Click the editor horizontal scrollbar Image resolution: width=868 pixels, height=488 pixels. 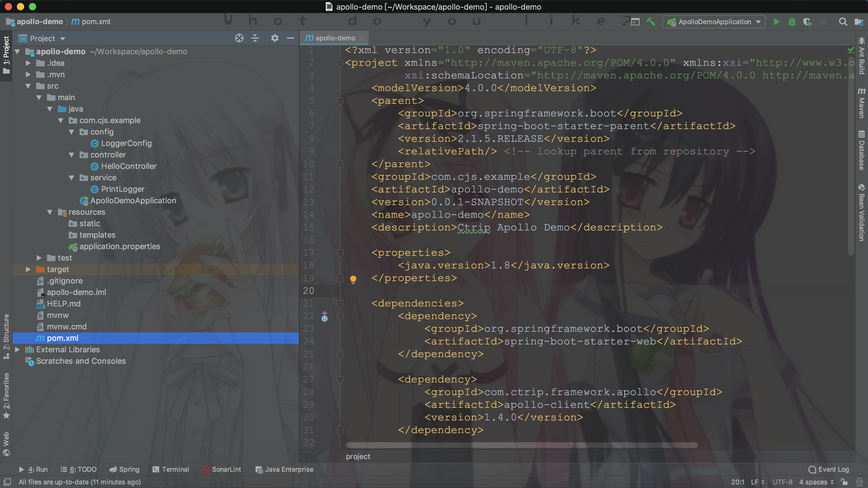[x=522, y=445]
